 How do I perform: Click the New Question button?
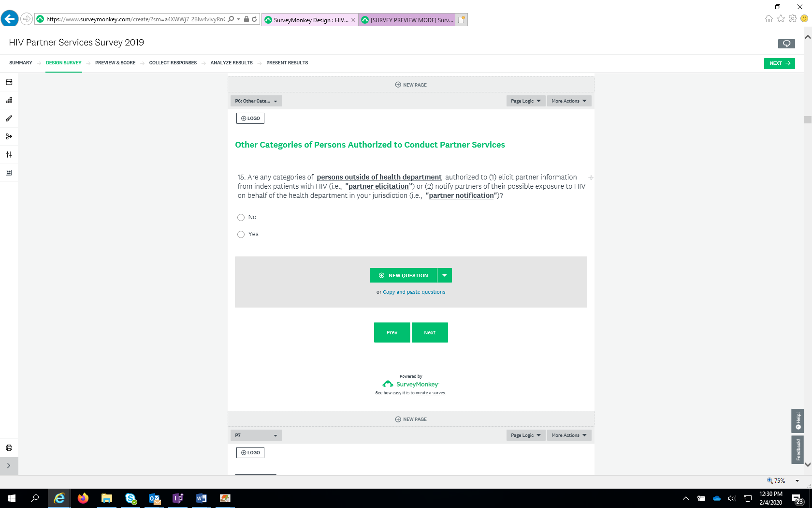point(403,275)
